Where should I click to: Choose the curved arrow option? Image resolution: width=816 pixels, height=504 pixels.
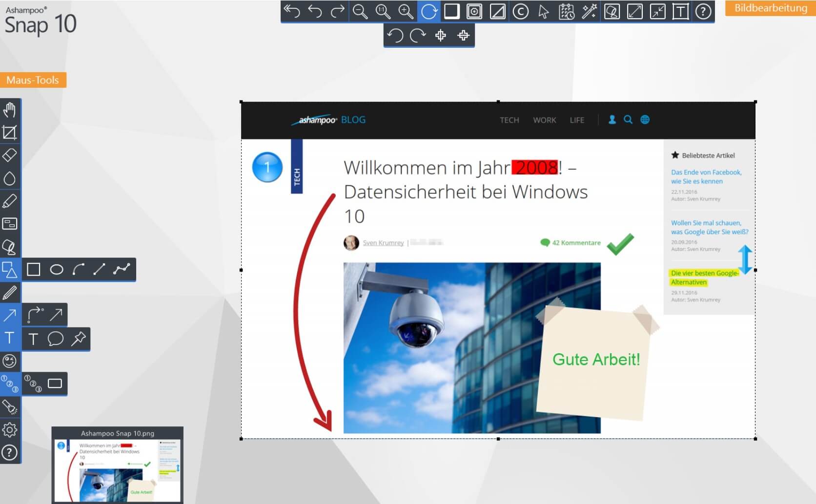[35, 315]
